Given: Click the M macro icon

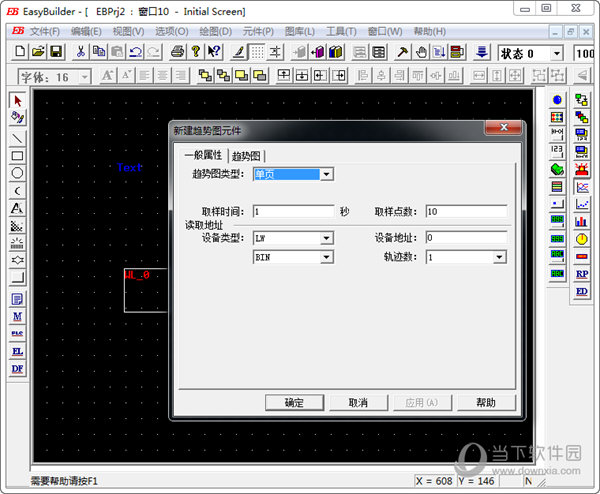Looking at the screenshot, I should (x=17, y=317).
